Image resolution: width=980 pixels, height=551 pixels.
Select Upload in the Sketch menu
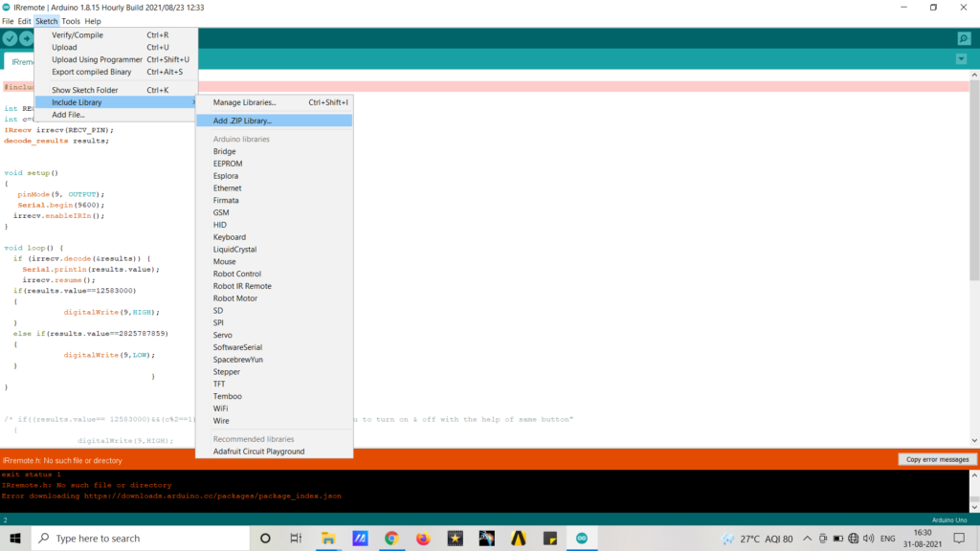[x=116, y=48]
